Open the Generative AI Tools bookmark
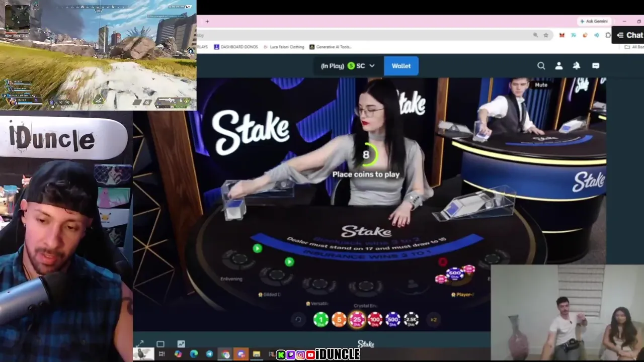The image size is (644, 362). [x=330, y=47]
